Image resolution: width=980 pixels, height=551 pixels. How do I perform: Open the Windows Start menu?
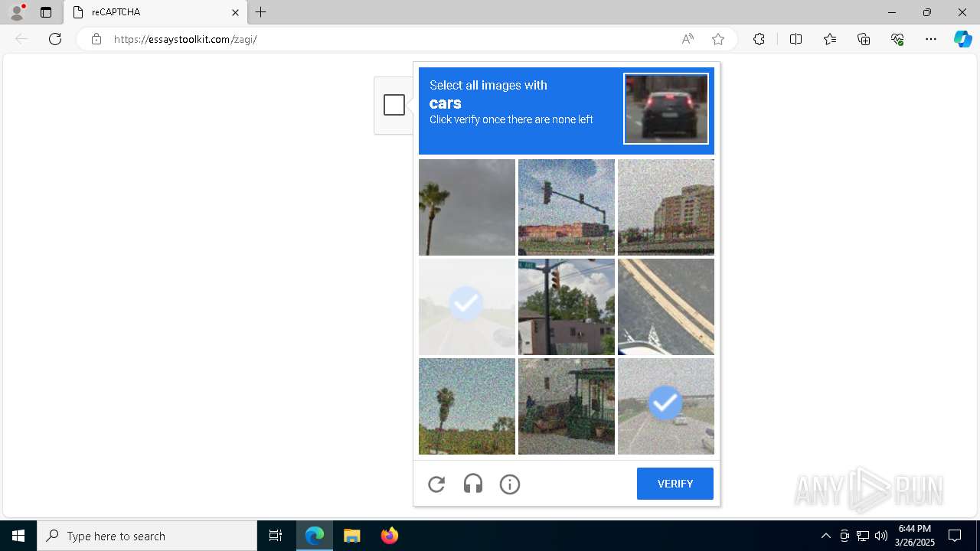(x=18, y=536)
